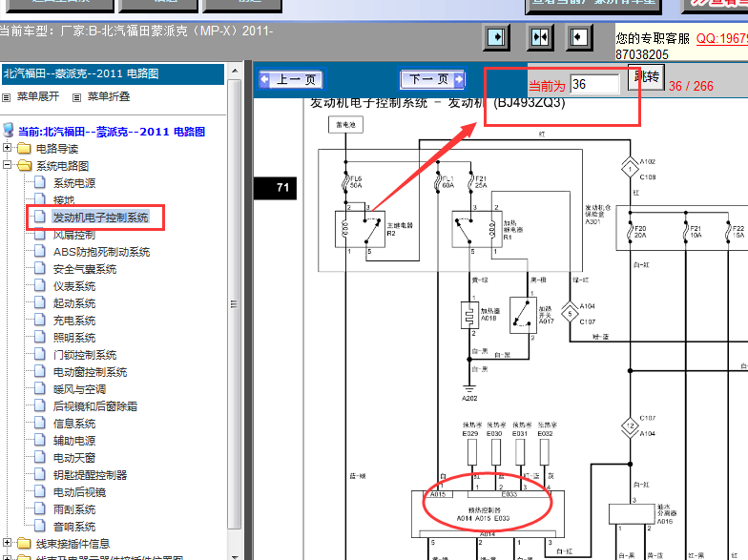Click the page icon next to 系统电源
This screenshot has width=748, height=560.
pyautogui.click(x=40, y=183)
